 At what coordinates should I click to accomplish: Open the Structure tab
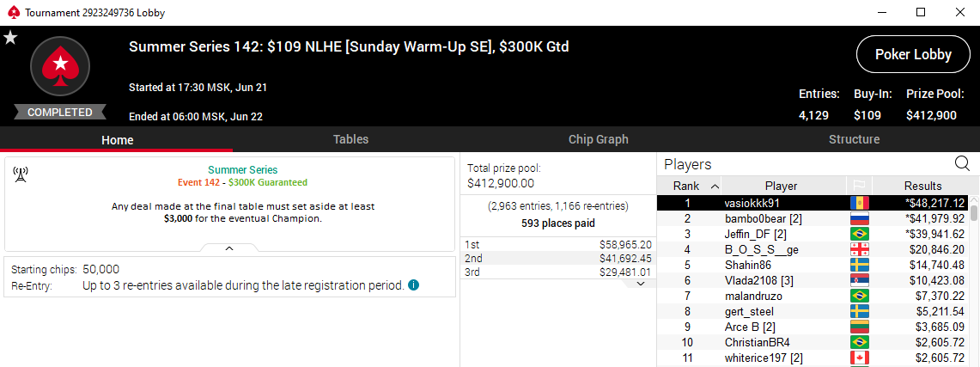tap(854, 139)
